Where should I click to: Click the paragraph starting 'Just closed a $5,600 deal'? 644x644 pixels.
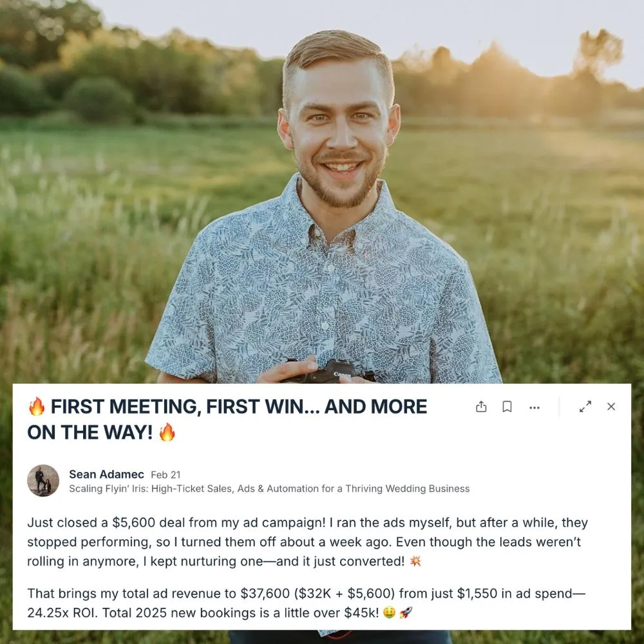(x=308, y=542)
